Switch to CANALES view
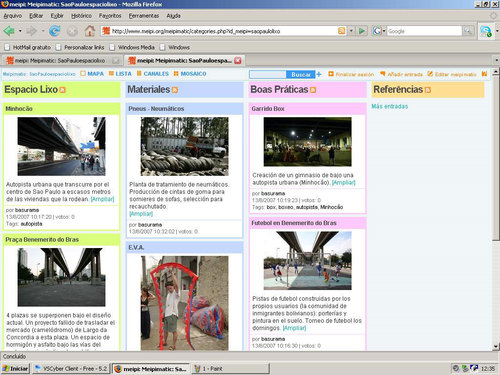Image resolution: width=500 pixels, height=375 pixels. [x=153, y=74]
